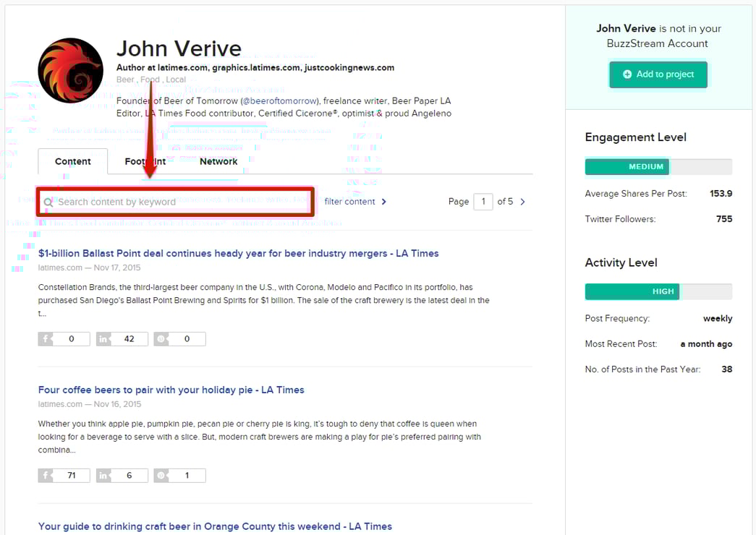Click LinkedIn share icon showing 42 shares

coord(103,338)
